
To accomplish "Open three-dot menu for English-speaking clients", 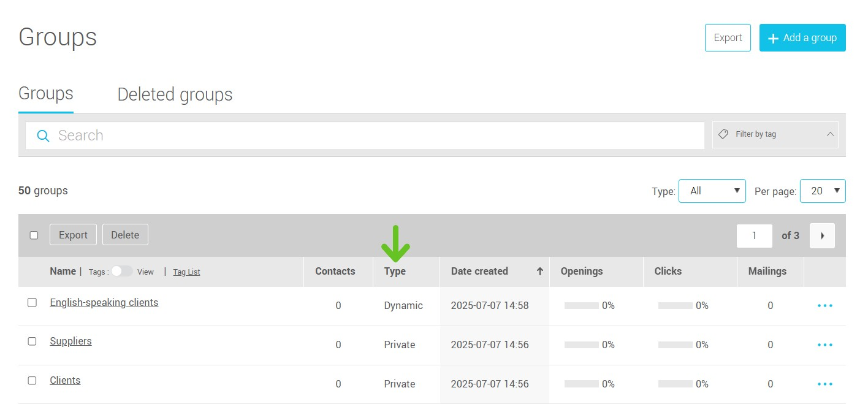I will click(824, 305).
